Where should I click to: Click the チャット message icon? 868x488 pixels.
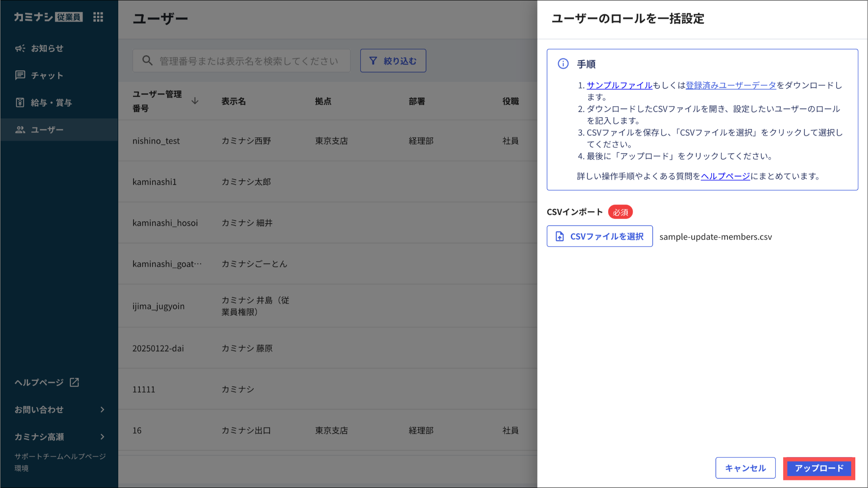tap(20, 75)
